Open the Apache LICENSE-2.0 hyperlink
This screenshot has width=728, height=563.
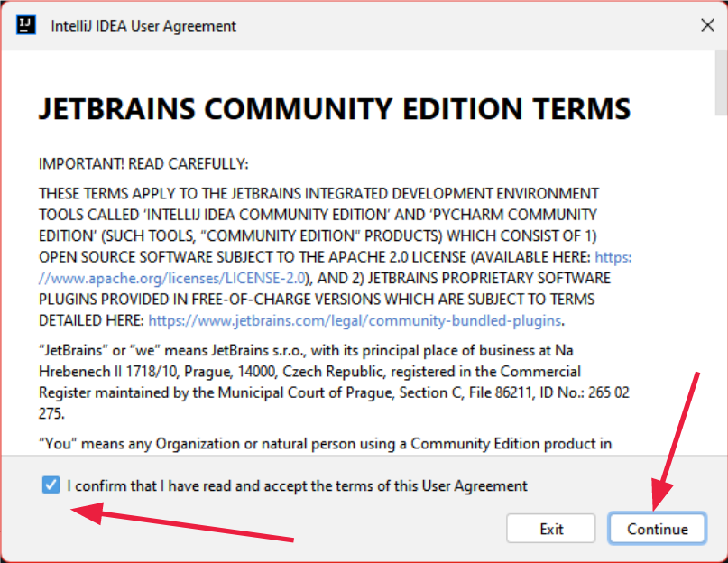click(x=180, y=277)
